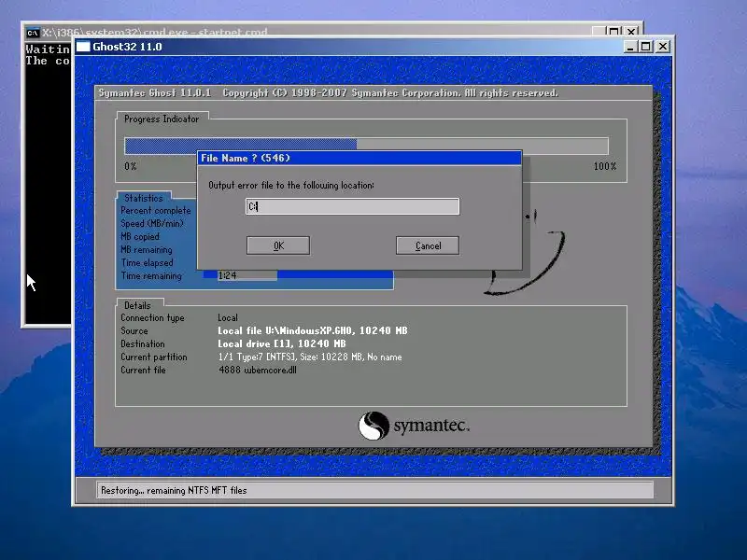Image resolution: width=747 pixels, height=560 pixels.
Task: Click the 'Destination' label in Details
Action: point(143,343)
